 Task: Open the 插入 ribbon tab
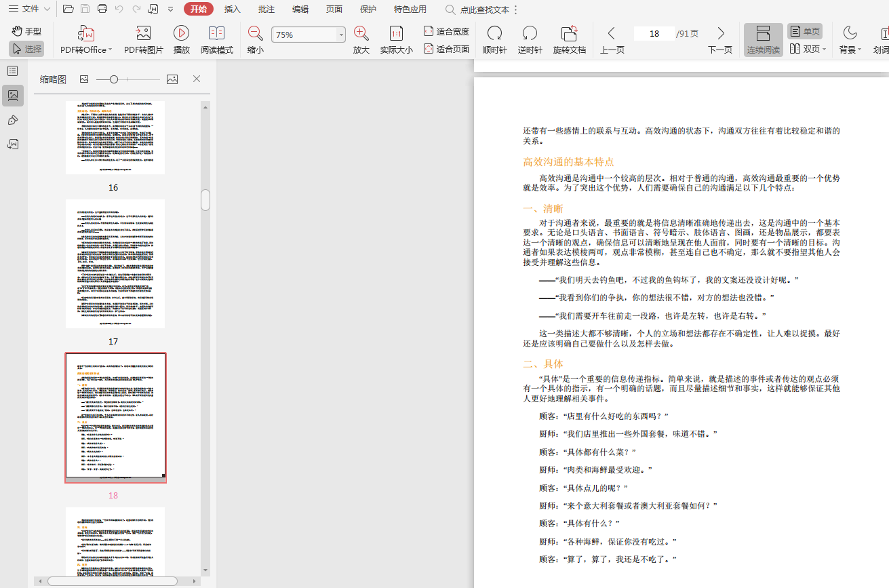(233, 9)
